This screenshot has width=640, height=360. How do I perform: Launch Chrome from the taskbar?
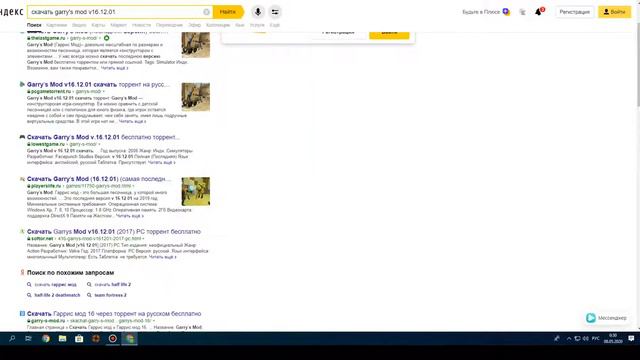point(46,338)
